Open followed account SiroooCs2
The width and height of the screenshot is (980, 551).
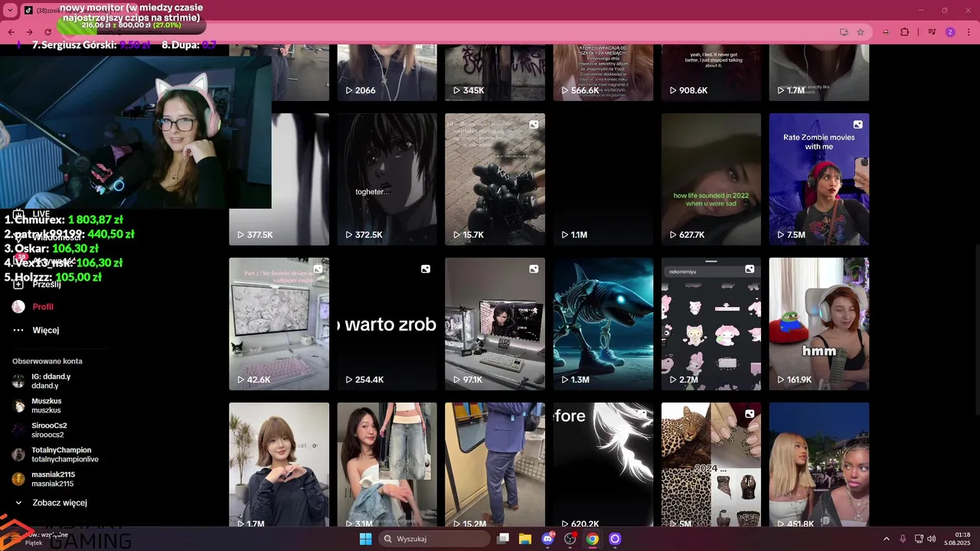click(x=40, y=430)
